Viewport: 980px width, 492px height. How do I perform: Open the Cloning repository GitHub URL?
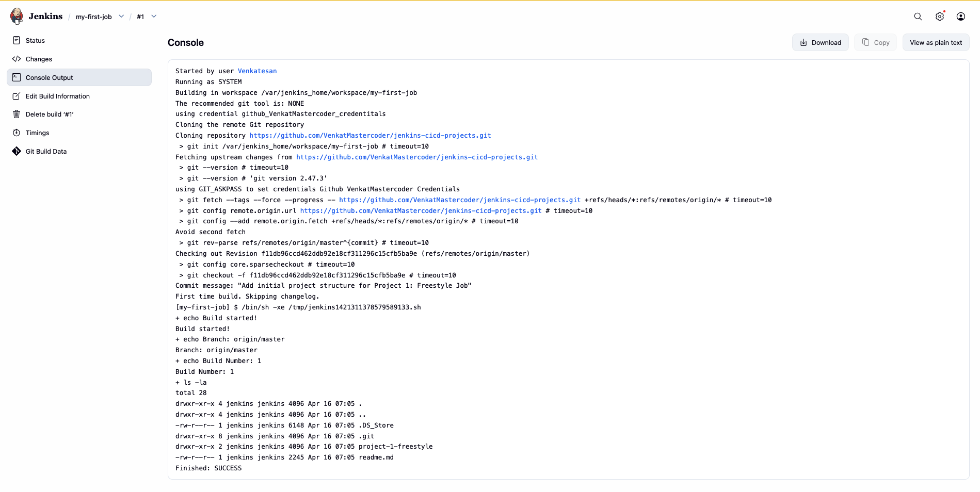370,136
